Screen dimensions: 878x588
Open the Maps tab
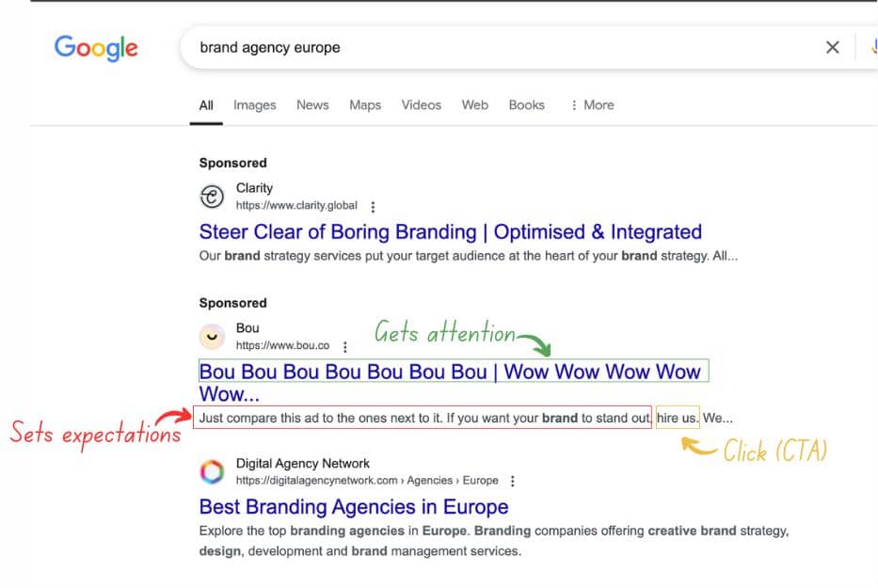pos(365,105)
